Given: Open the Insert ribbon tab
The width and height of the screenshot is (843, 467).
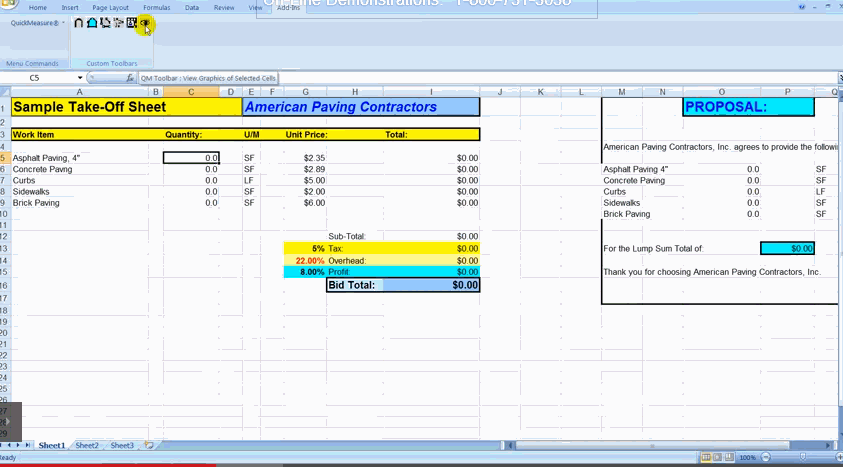Looking at the screenshot, I should pyautogui.click(x=70, y=8).
